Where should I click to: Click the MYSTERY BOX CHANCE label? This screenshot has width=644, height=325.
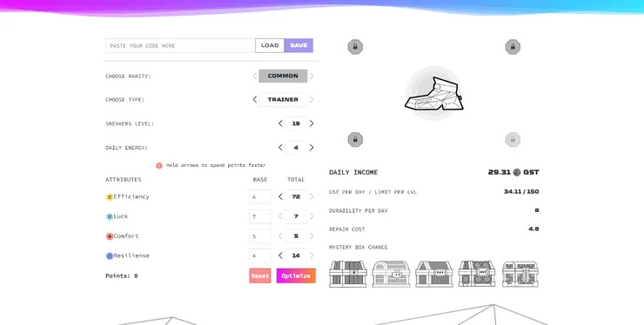(359, 248)
